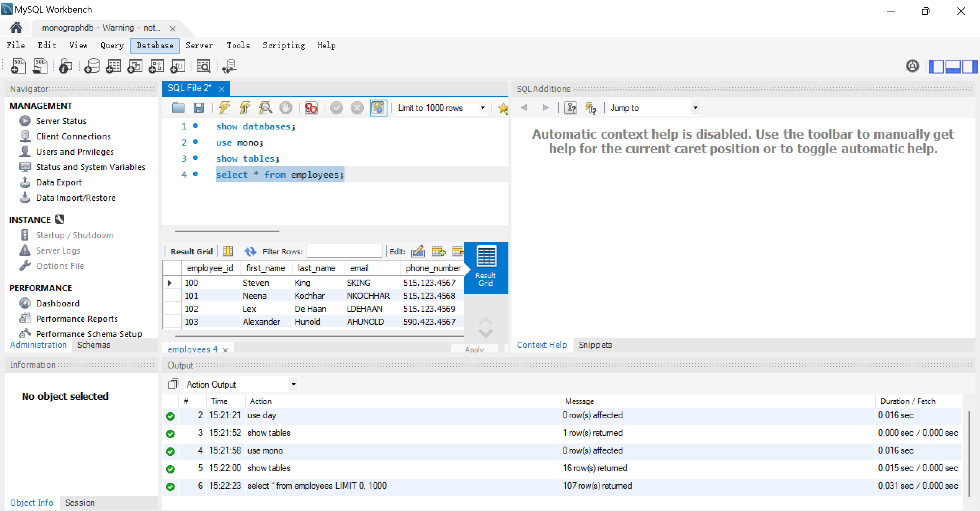Commit transaction checkmark icon
980x511 pixels.
click(336, 108)
